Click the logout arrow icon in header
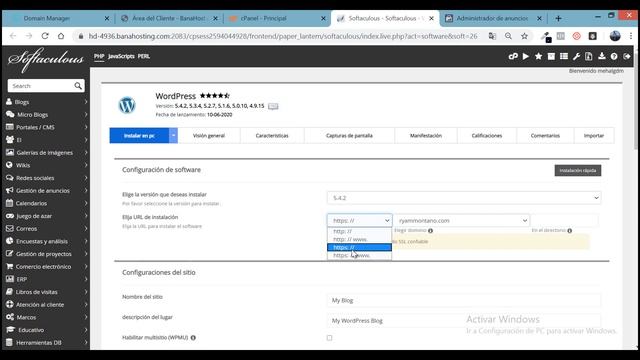 627,56
